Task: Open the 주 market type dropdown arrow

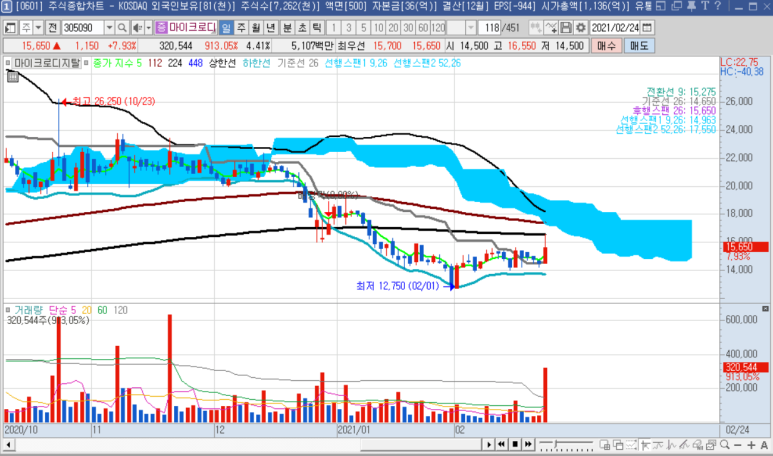Action: point(38,28)
